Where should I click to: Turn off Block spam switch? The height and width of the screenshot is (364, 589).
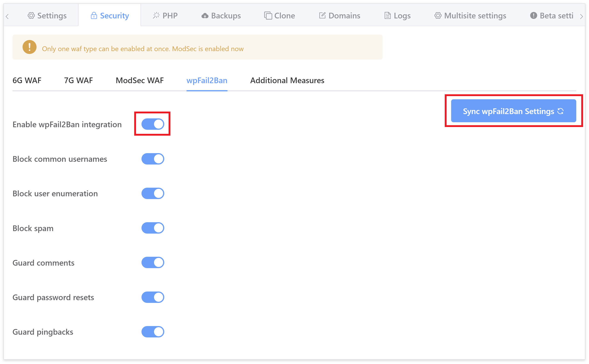(153, 228)
